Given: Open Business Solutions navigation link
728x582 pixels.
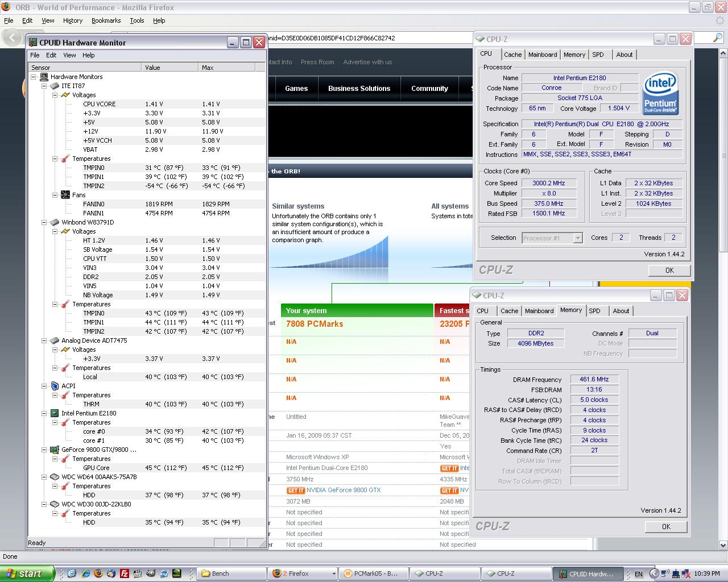Looking at the screenshot, I should coord(359,89).
